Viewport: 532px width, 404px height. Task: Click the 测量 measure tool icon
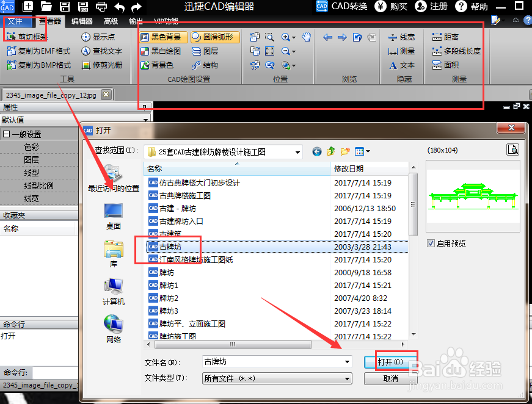pos(393,51)
